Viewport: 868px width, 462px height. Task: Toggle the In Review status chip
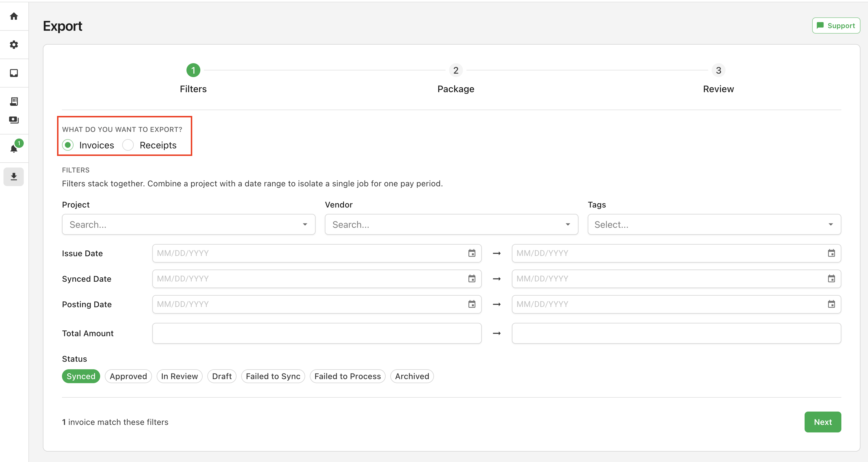coord(179,376)
